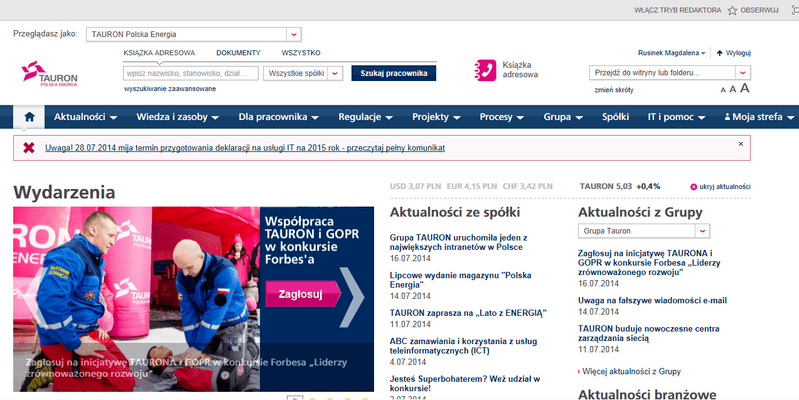Image resolution: width=799 pixels, height=400 pixels.
Task: Open the Przeglądasz jako company dropdown
Action: (x=294, y=35)
